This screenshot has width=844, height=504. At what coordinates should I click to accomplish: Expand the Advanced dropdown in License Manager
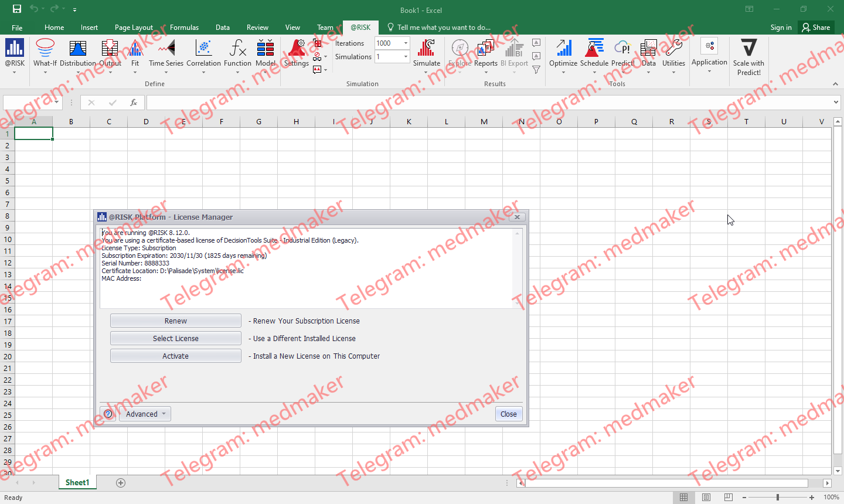(x=144, y=414)
